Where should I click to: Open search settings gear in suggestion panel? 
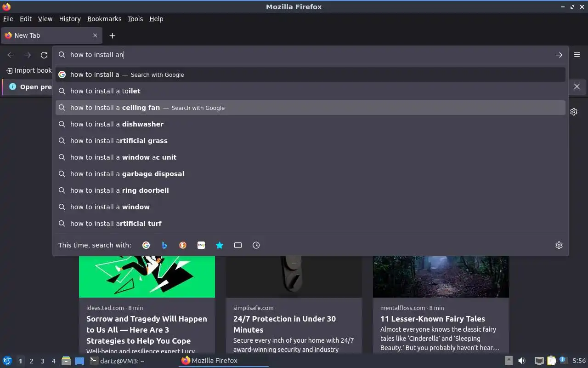coord(559,245)
